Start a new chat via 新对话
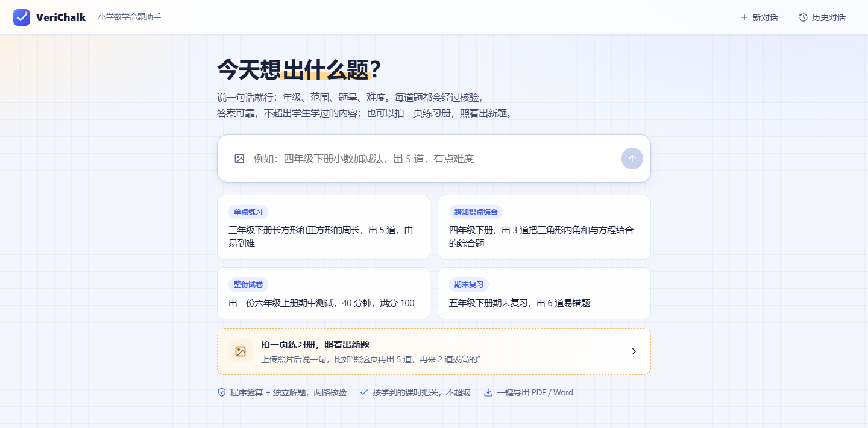 pyautogui.click(x=759, y=17)
